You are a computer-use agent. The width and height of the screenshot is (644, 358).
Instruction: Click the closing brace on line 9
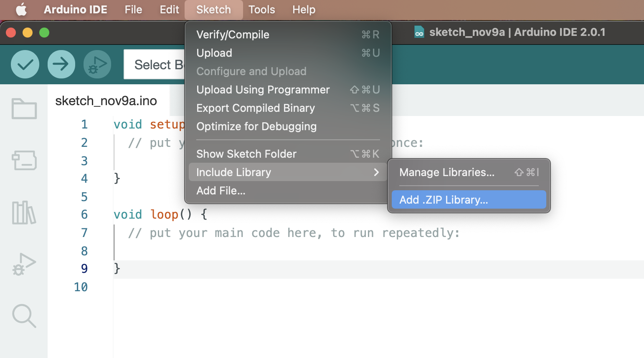click(117, 268)
